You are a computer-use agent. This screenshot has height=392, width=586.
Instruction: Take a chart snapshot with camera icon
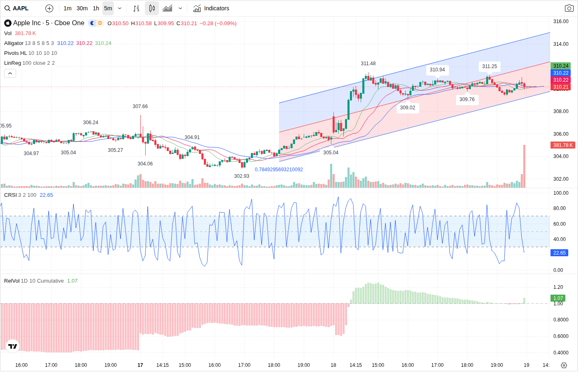[569, 8]
